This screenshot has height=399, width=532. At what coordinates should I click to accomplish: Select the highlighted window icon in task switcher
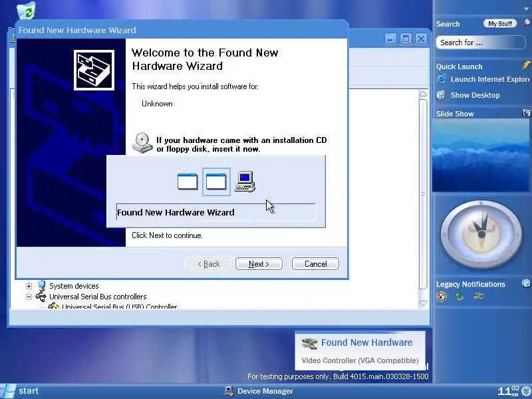[x=216, y=182]
